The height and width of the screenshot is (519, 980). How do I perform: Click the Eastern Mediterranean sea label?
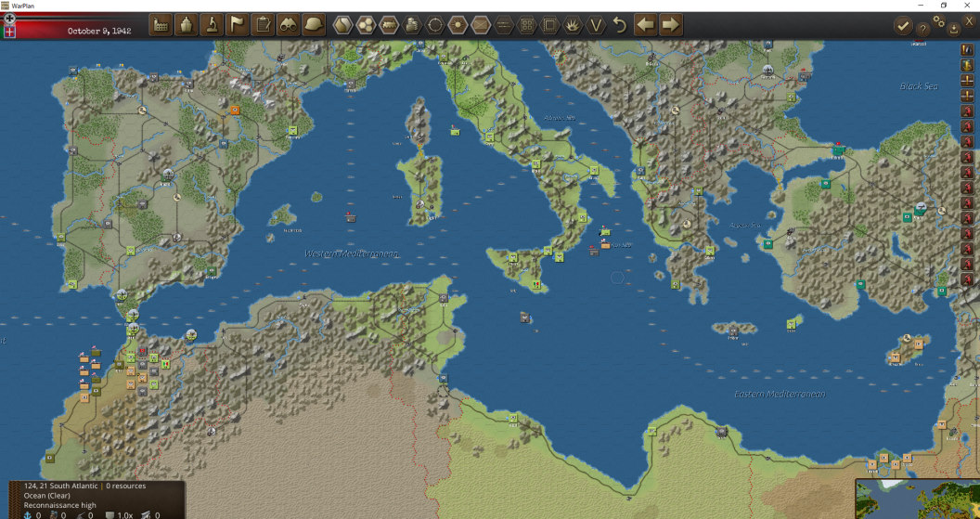click(x=780, y=394)
